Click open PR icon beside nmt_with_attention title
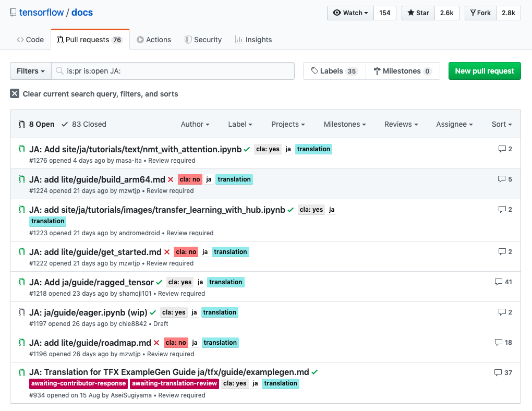 (x=22, y=149)
